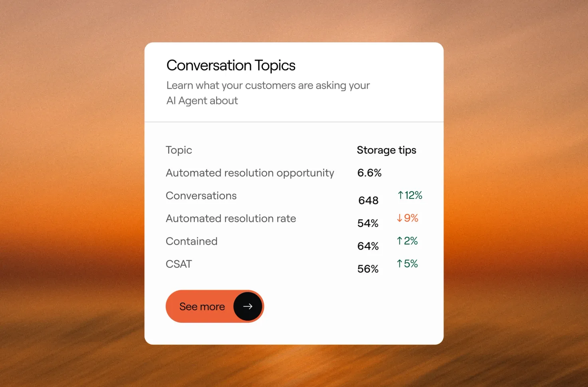Click the 648 conversations count
Viewport: 588px width, 387px height.
(x=368, y=200)
